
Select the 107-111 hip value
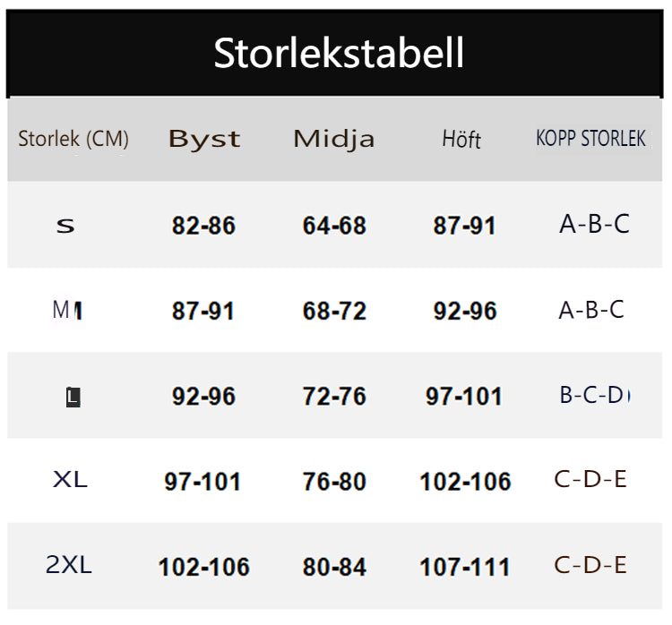[x=464, y=567]
